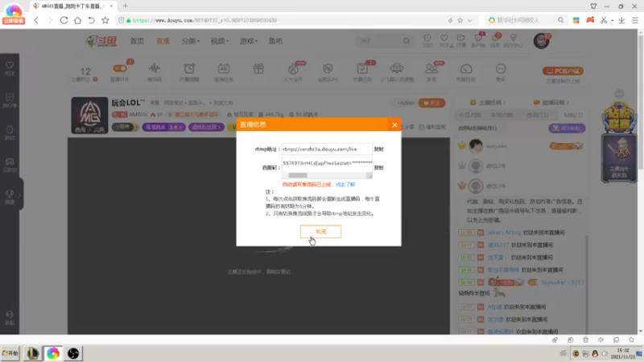
Task: Copy the rtmp address with 复制
Action: (x=378, y=149)
